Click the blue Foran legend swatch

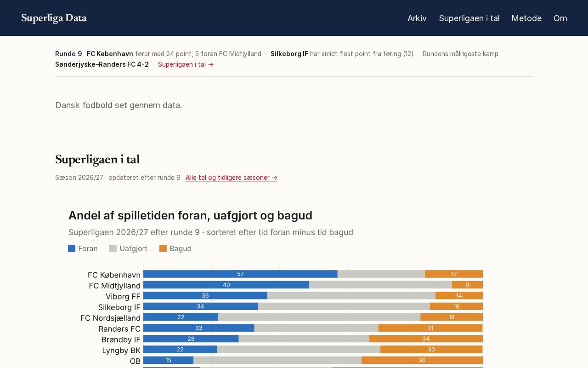tap(72, 248)
